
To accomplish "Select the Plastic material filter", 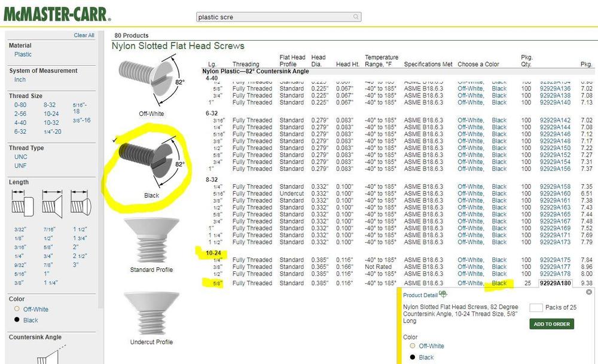I will [x=23, y=54].
